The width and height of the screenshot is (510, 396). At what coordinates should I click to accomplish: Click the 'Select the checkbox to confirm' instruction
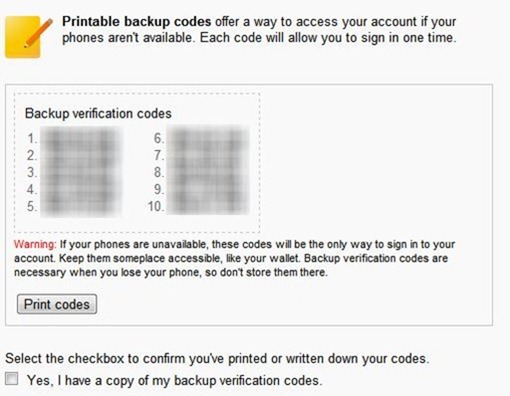tap(217, 359)
